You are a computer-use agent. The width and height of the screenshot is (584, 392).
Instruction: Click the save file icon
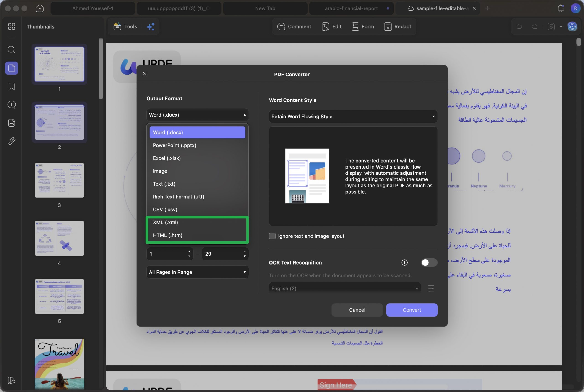(551, 26)
